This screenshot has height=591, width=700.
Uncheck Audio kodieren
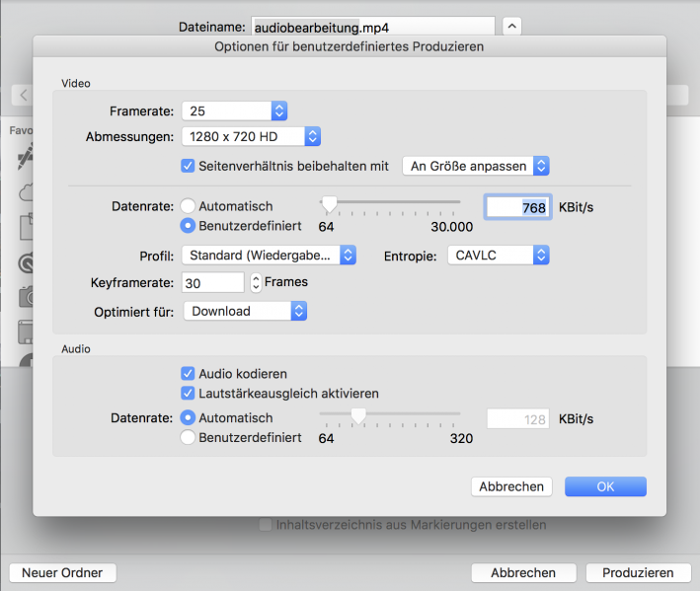188,374
